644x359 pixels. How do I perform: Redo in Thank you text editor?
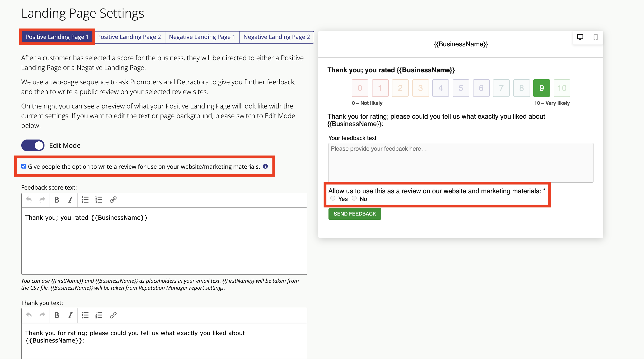pos(42,315)
